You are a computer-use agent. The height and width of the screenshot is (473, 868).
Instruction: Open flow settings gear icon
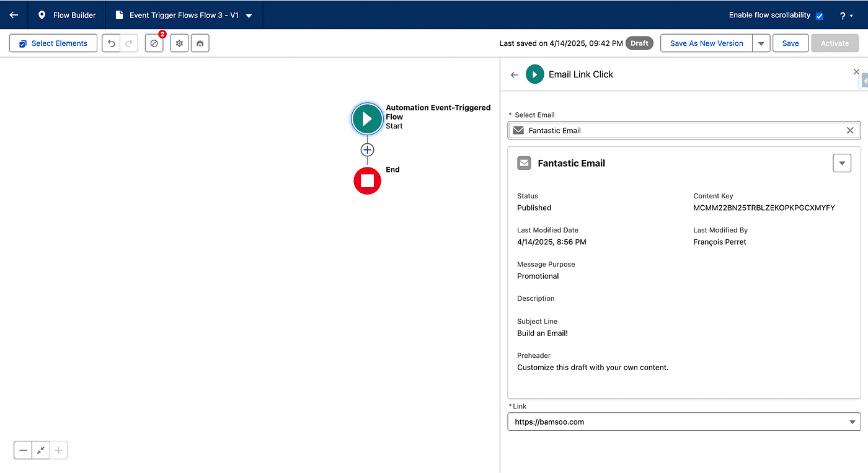pos(179,43)
